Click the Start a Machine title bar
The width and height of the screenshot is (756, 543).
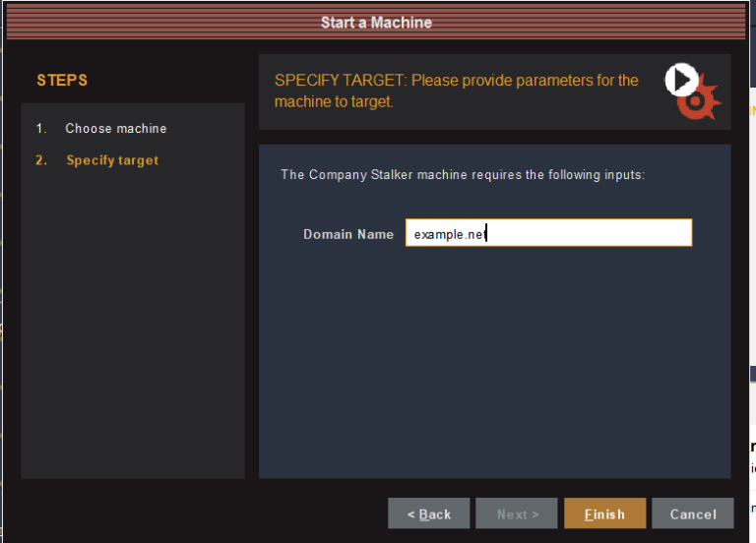(376, 23)
